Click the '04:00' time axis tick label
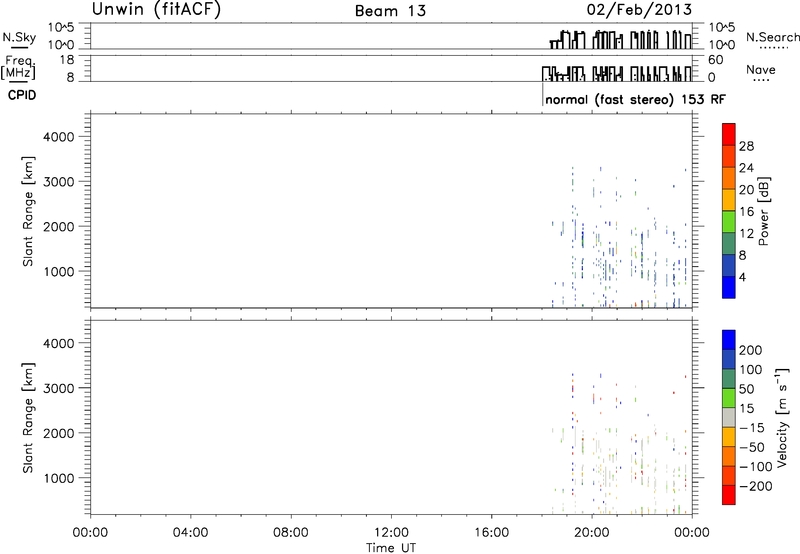 pyautogui.click(x=190, y=533)
